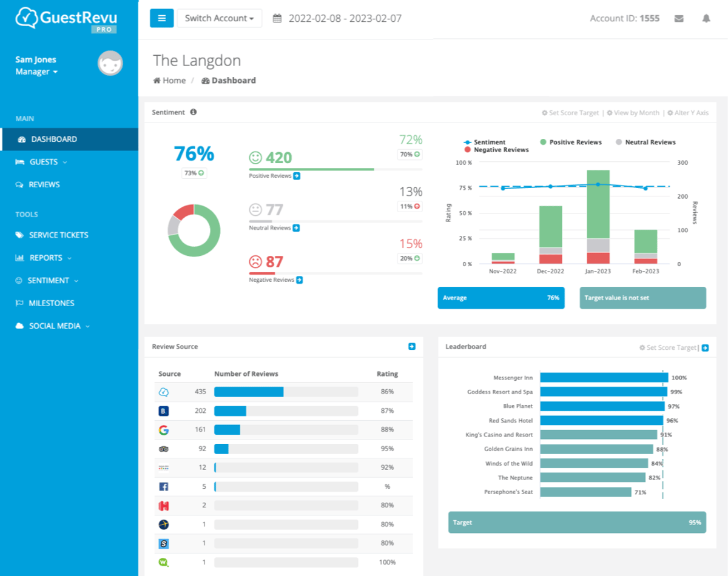Click the Sam Jones avatar icon

pyautogui.click(x=110, y=64)
